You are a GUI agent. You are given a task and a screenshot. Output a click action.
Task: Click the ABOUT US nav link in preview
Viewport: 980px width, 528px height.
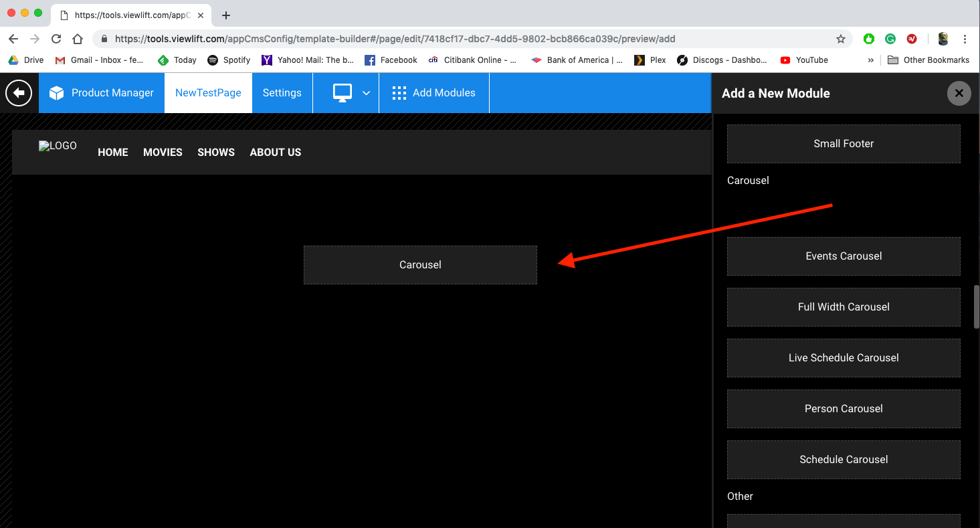point(276,153)
